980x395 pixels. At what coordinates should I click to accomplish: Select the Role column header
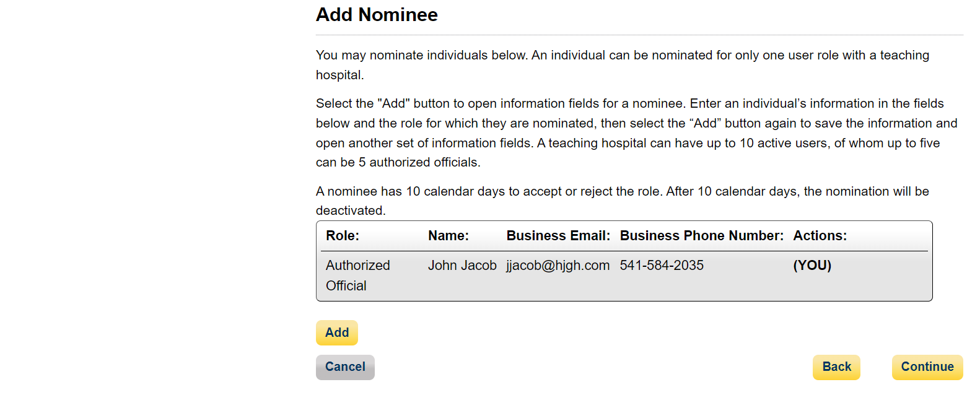click(x=343, y=236)
